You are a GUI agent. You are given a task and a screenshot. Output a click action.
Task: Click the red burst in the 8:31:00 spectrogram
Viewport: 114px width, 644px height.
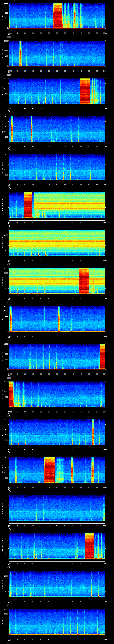pos(102,356)
